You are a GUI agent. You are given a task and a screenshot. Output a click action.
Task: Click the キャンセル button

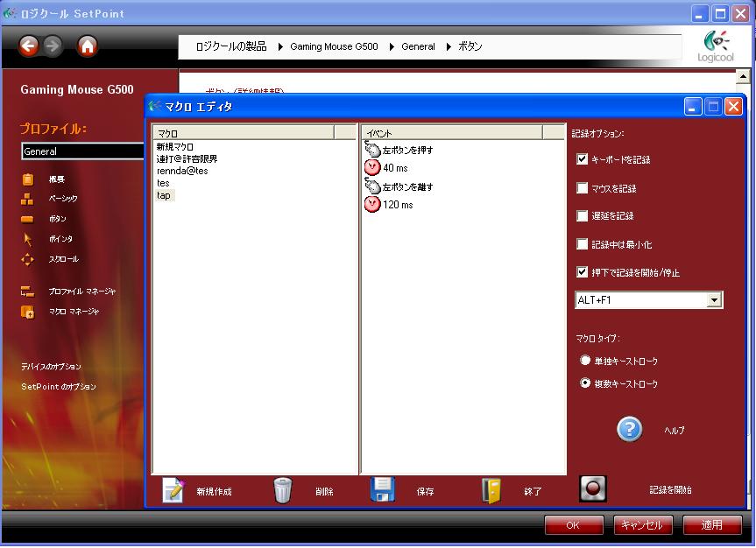pos(643,525)
